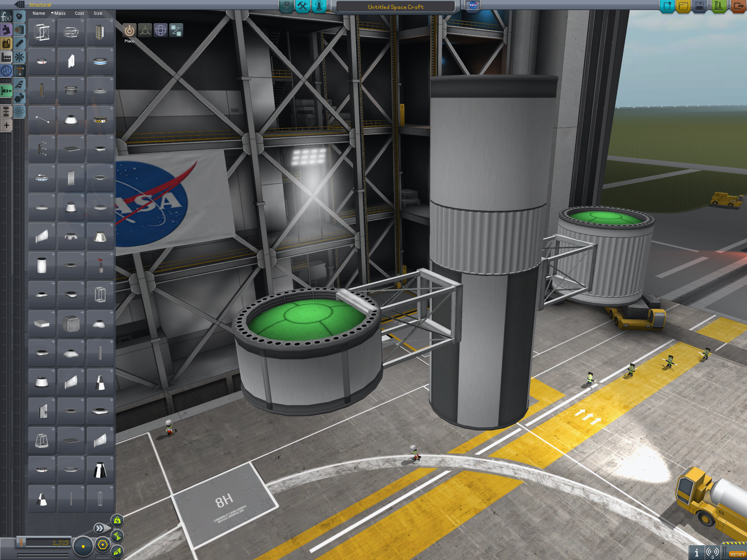Edit the Untitled Space Craft name field

coord(396,7)
